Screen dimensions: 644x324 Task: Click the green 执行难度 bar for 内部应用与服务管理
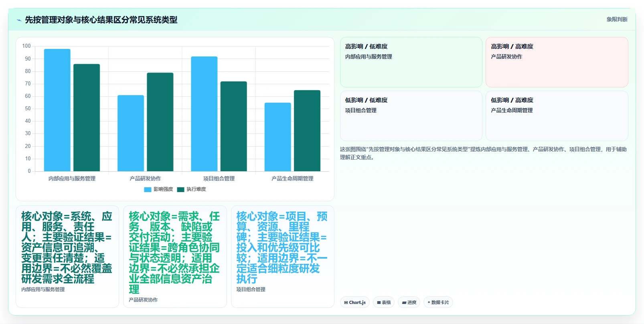87,117
